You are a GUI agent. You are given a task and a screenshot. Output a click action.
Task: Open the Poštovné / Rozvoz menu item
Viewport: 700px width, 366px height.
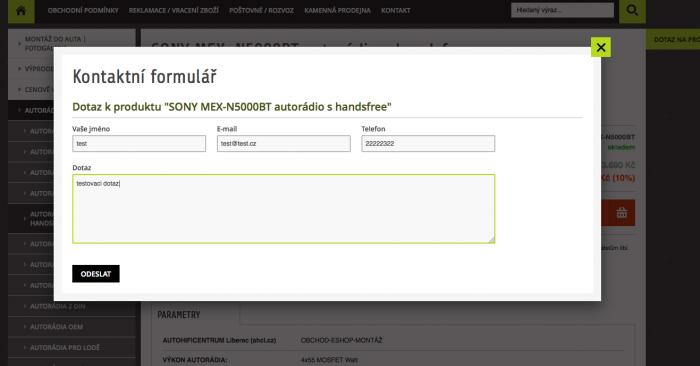261,10
